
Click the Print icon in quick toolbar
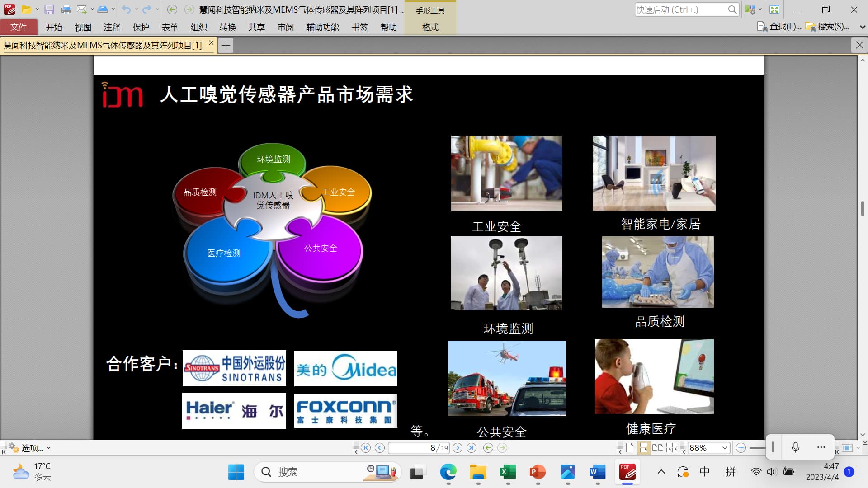point(66,9)
